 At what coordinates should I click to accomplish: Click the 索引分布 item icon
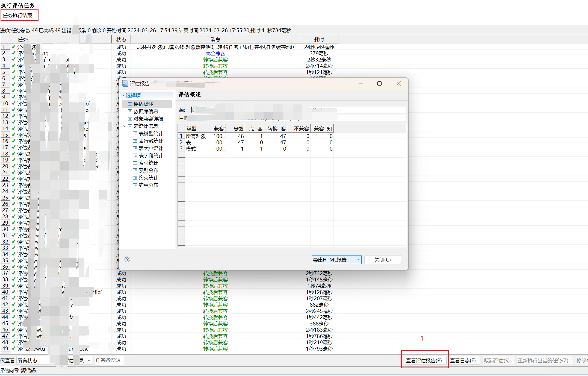(x=135, y=171)
